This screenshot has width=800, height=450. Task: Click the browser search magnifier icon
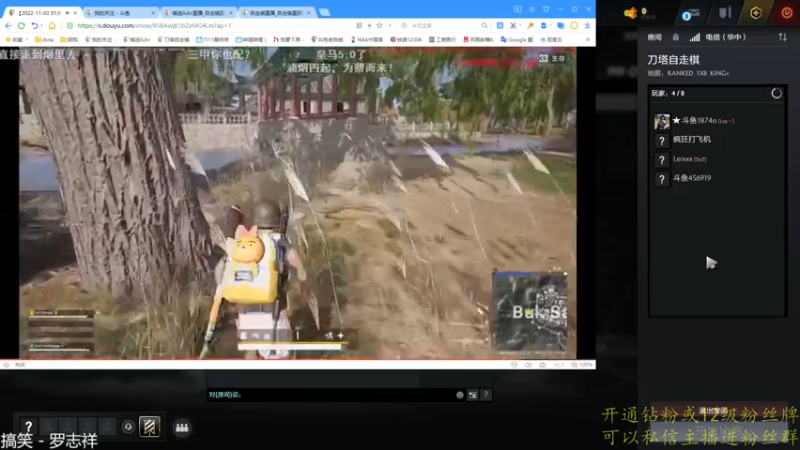[x=484, y=26]
